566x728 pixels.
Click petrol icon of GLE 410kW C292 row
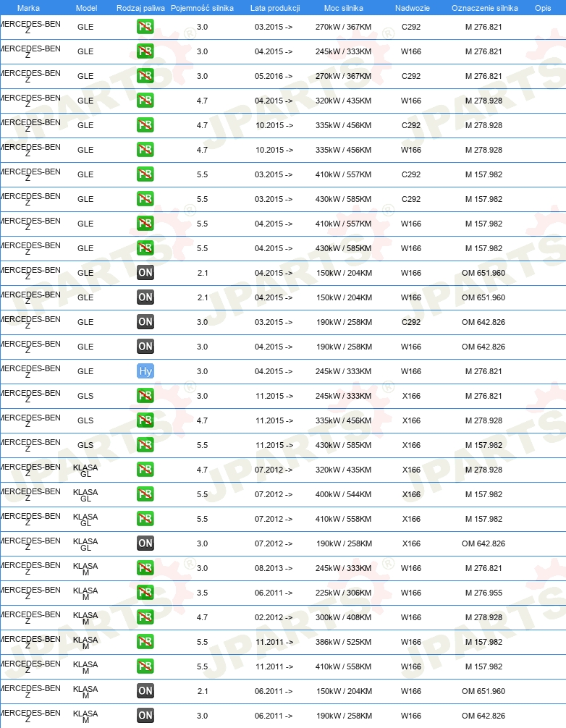coord(145,174)
